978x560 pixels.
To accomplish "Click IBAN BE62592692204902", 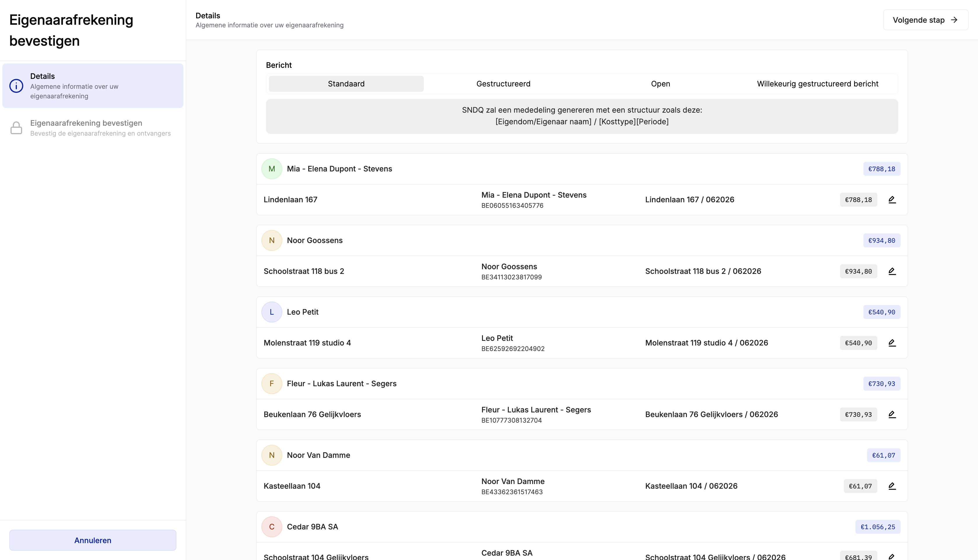I will [x=513, y=348].
